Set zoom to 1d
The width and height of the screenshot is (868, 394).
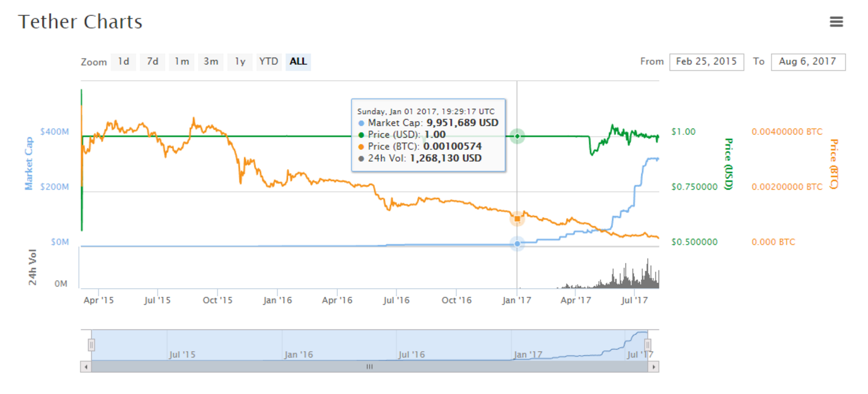tap(124, 61)
